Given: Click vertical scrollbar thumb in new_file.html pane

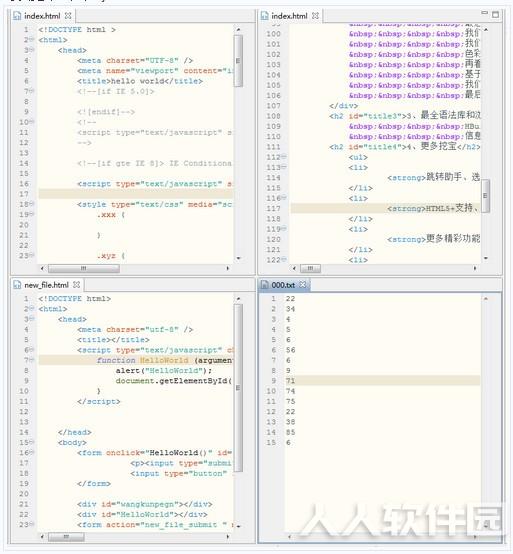Looking at the screenshot, I should pos(238,388).
